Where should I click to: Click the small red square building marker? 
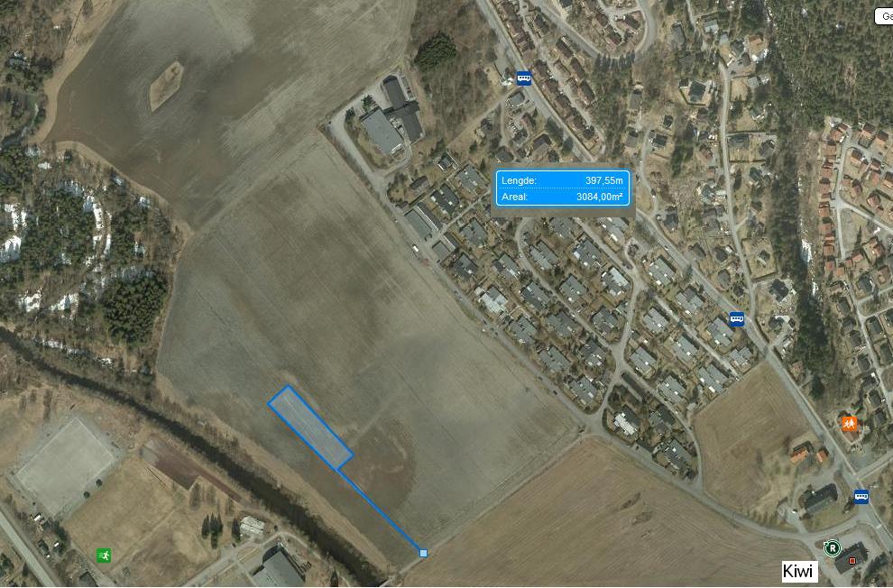coord(852,561)
